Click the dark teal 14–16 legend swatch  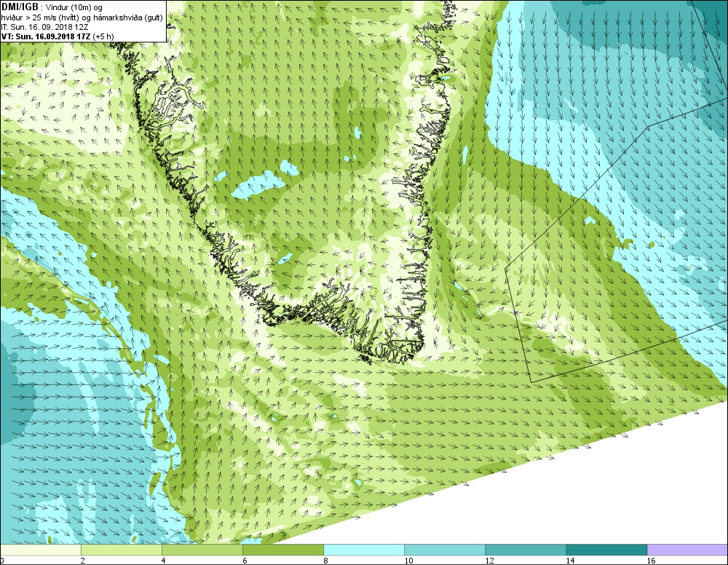coord(606,550)
